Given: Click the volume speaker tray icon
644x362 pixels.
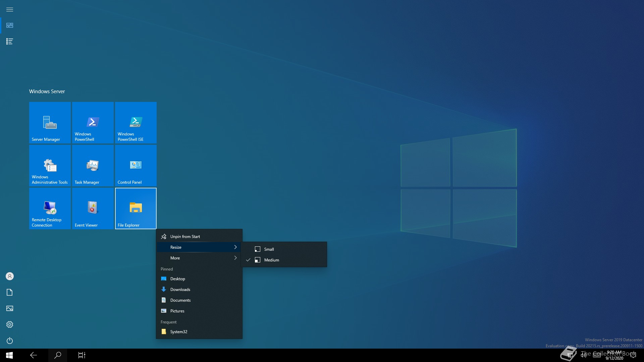Looking at the screenshot, I should click(584, 355).
